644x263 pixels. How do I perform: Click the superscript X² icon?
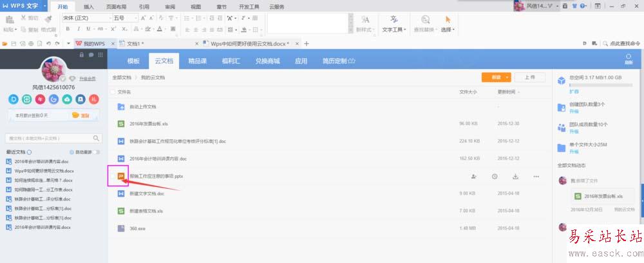click(x=113, y=29)
